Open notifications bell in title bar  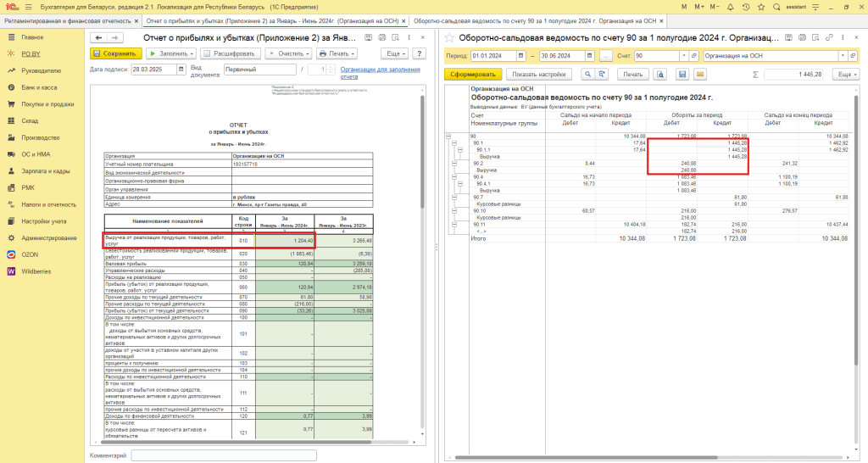coord(730,7)
